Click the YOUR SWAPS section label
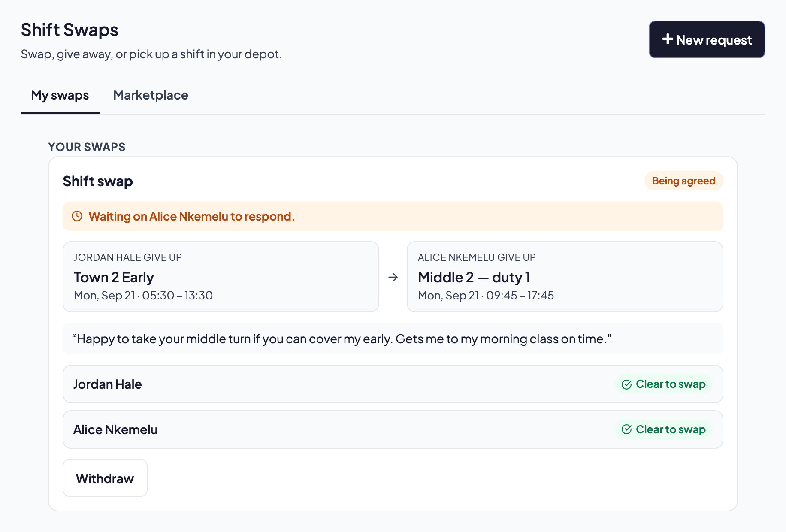 pos(87,147)
